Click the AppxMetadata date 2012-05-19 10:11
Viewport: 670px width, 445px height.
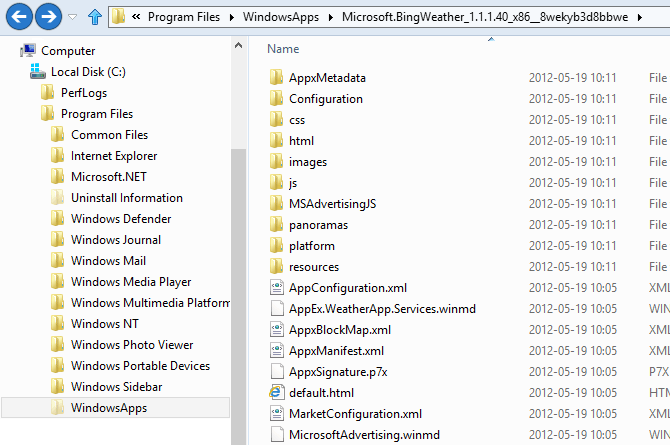pyautogui.click(x=573, y=78)
